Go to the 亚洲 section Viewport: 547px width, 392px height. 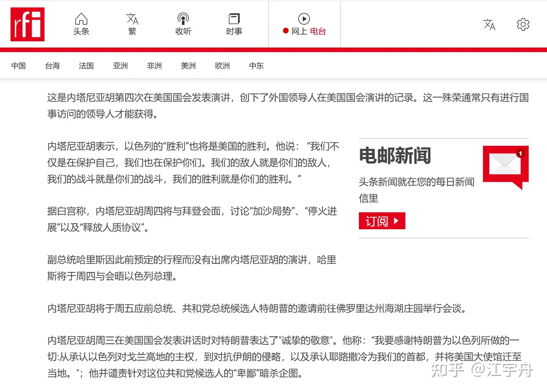tap(120, 66)
